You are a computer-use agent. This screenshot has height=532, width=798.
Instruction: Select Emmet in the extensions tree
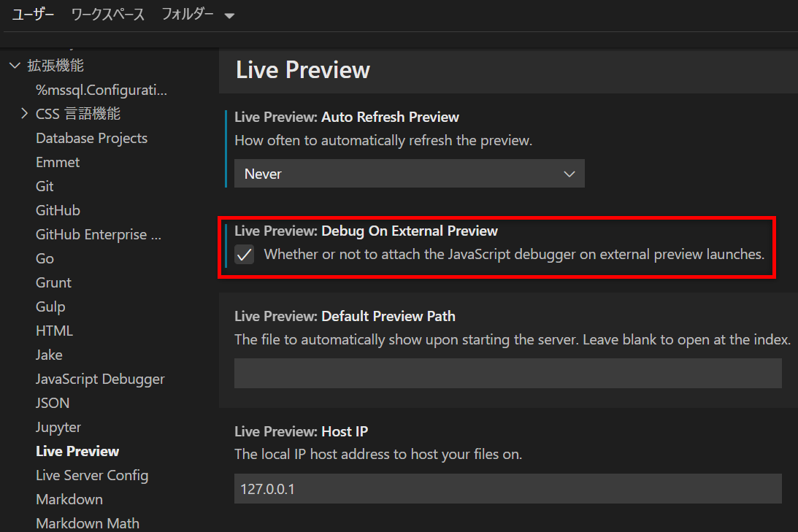(x=58, y=162)
